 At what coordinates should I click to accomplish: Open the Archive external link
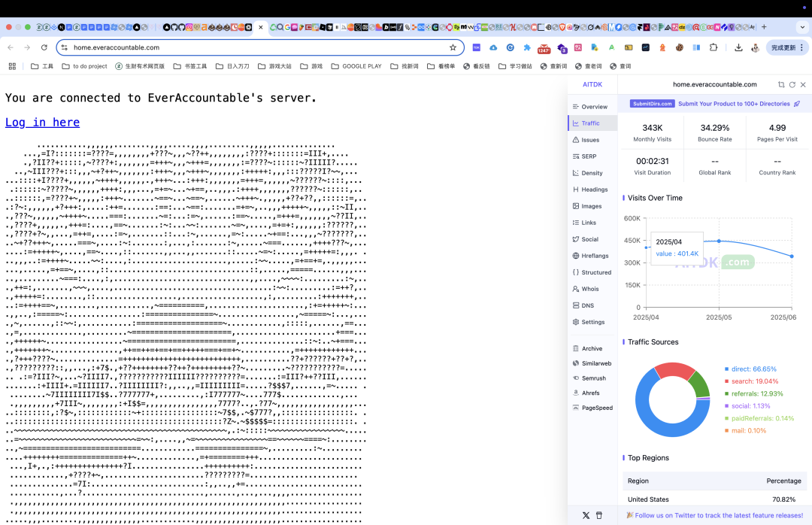click(592, 349)
